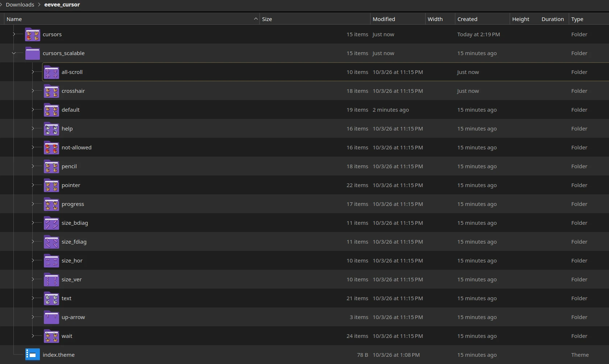Click the pointer folder icon
Image resolution: width=609 pixels, height=364 pixels.
click(x=51, y=185)
